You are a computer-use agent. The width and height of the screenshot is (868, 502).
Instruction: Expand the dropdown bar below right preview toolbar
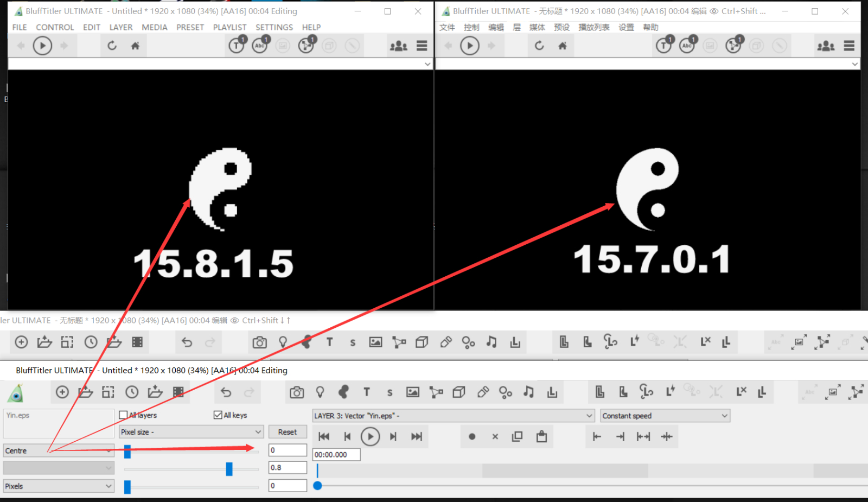855,64
